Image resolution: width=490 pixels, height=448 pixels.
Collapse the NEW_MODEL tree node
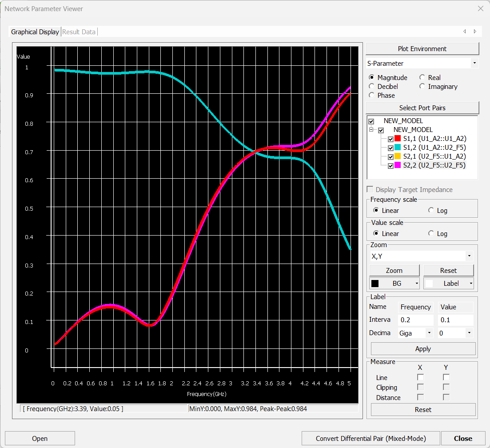pos(371,130)
